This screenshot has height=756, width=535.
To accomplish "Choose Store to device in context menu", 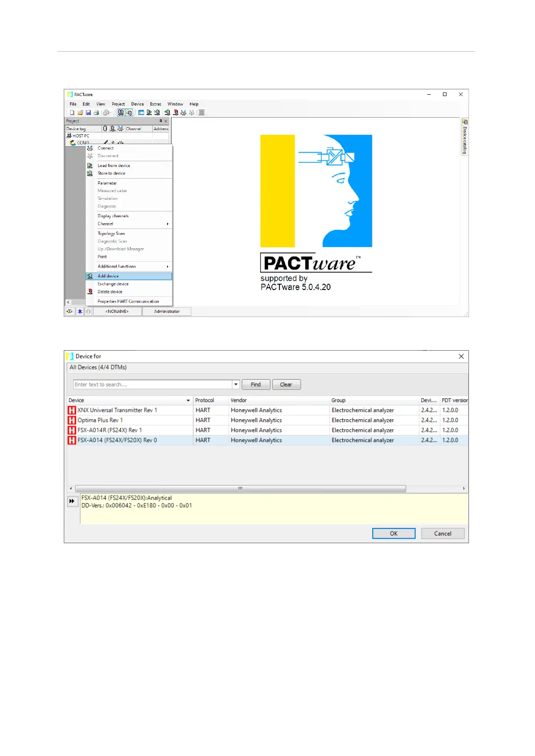I will coord(129,173).
